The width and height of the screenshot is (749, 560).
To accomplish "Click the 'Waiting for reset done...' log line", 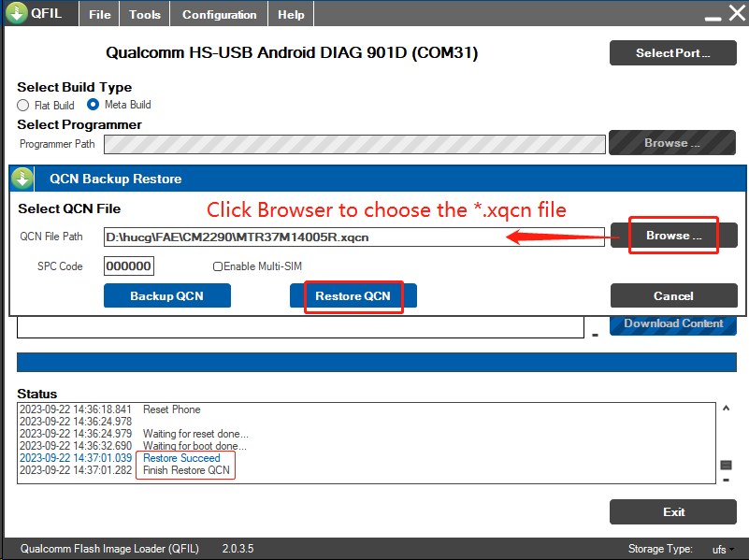I will pos(195,434).
